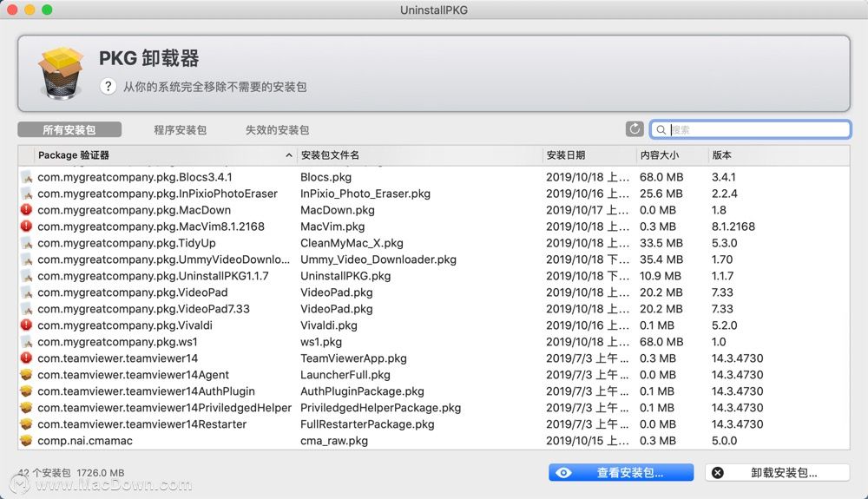868x499 pixels.
Task: Click box icon beside teamviewer14AuthPlugin
Action: tap(26, 391)
